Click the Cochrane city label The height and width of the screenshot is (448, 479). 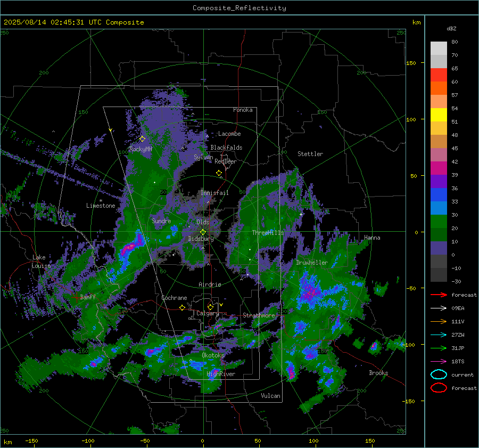(x=174, y=298)
